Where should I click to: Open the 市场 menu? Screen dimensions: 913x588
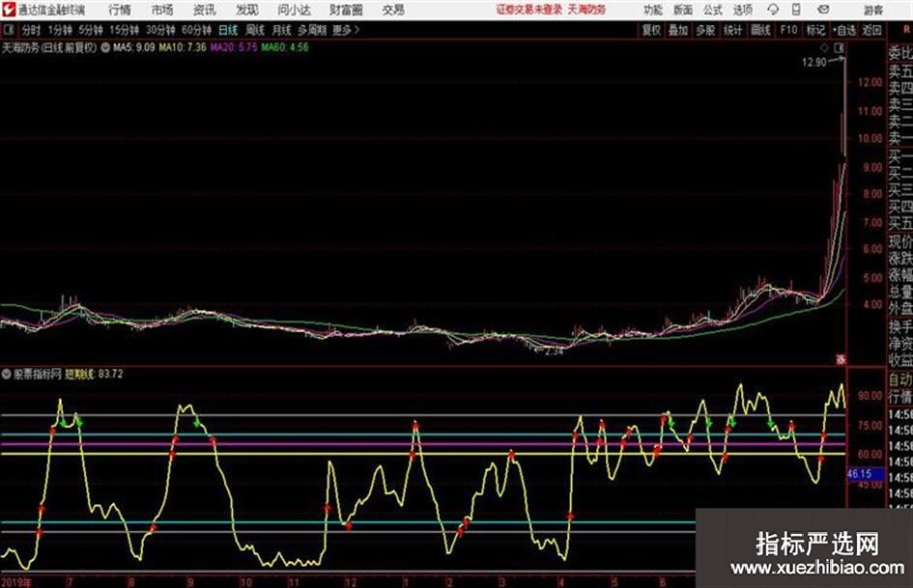pyautogui.click(x=162, y=10)
